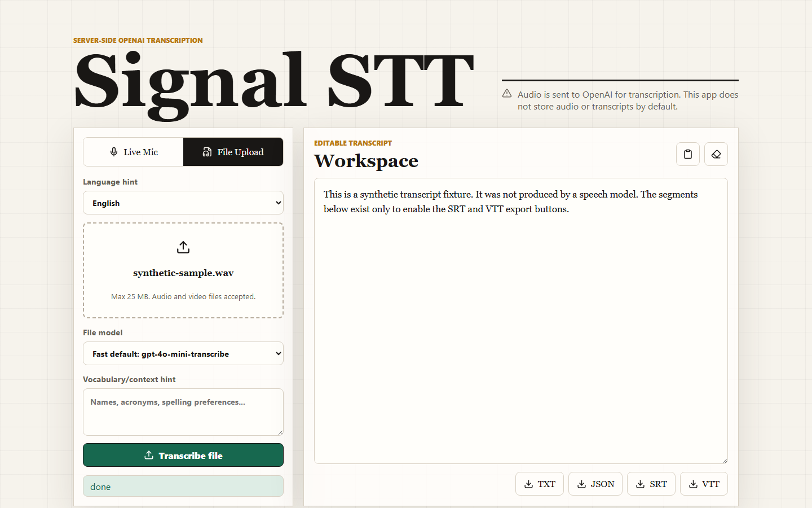Click the "EDITABLE TRANSCRIPT" caption

point(353,143)
